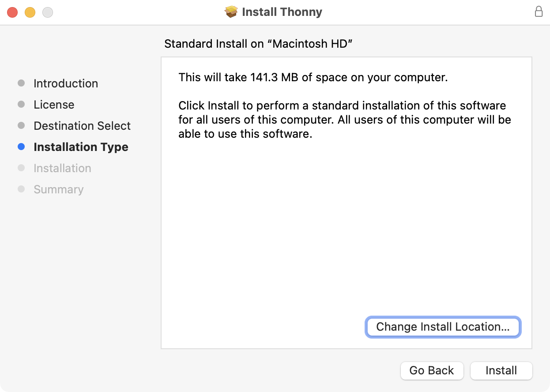Click the Install Thonny window title
Image resolution: width=550 pixels, height=392 pixels.
[x=282, y=12]
